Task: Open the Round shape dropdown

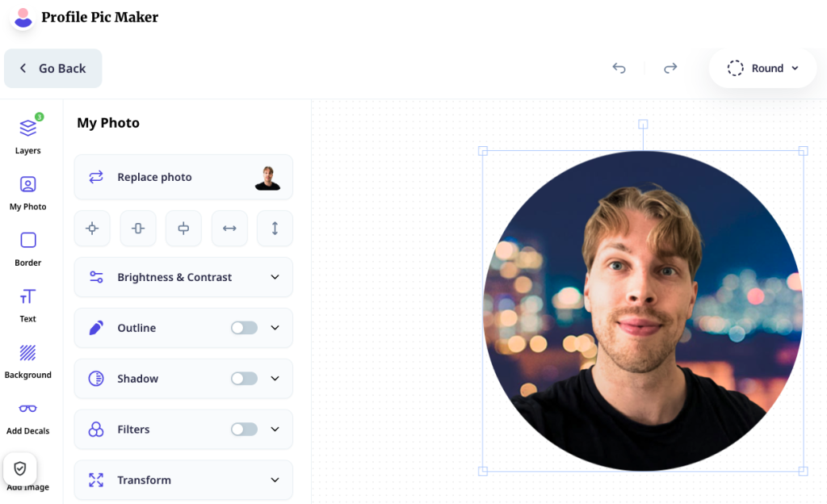Action: (x=762, y=68)
